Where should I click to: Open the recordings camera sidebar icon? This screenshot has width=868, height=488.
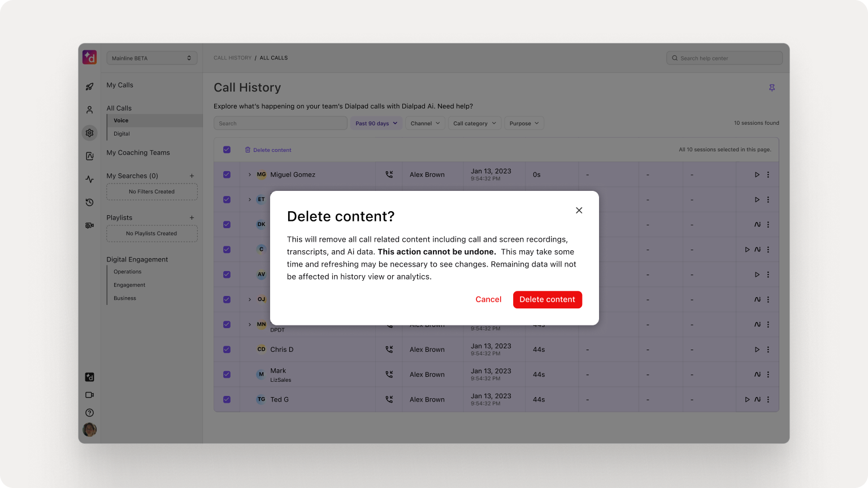89,225
